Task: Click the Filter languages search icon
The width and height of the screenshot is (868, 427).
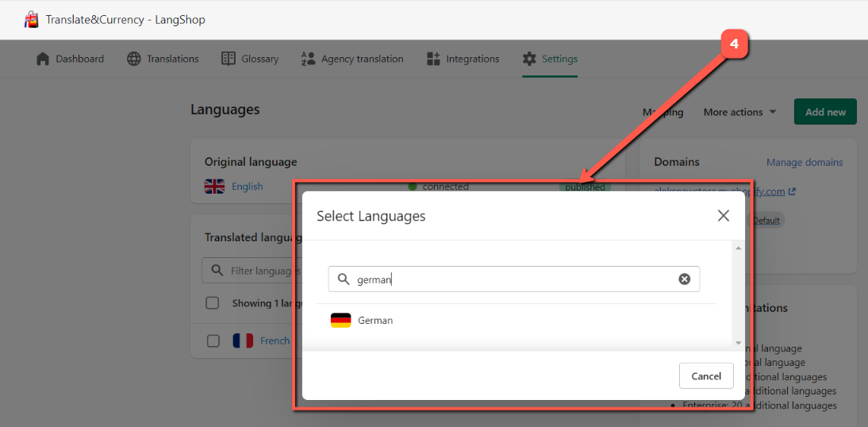Action: [217, 271]
